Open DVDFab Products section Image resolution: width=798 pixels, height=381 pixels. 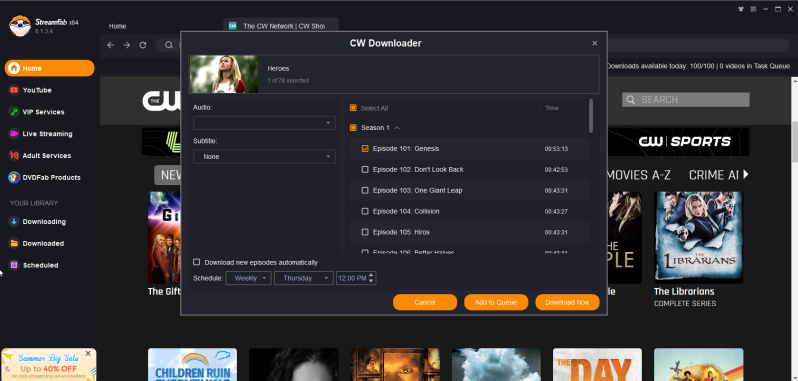click(x=51, y=178)
